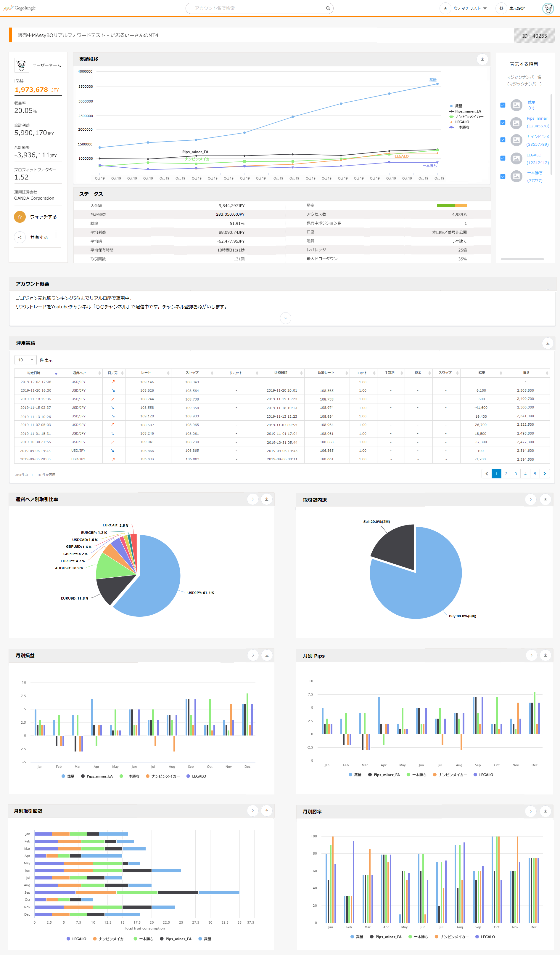Click the GogoJungle logo
560x955 pixels.
(x=19, y=8)
